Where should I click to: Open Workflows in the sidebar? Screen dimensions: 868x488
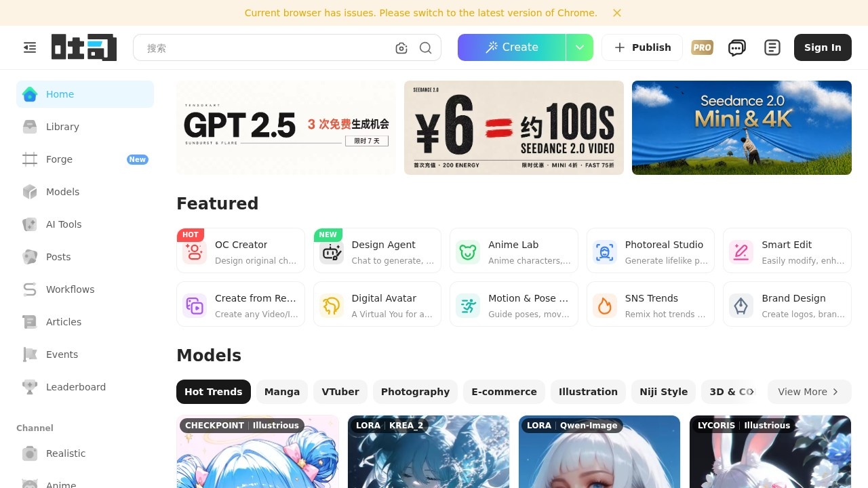pyautogui.click(x=85, y=289)
